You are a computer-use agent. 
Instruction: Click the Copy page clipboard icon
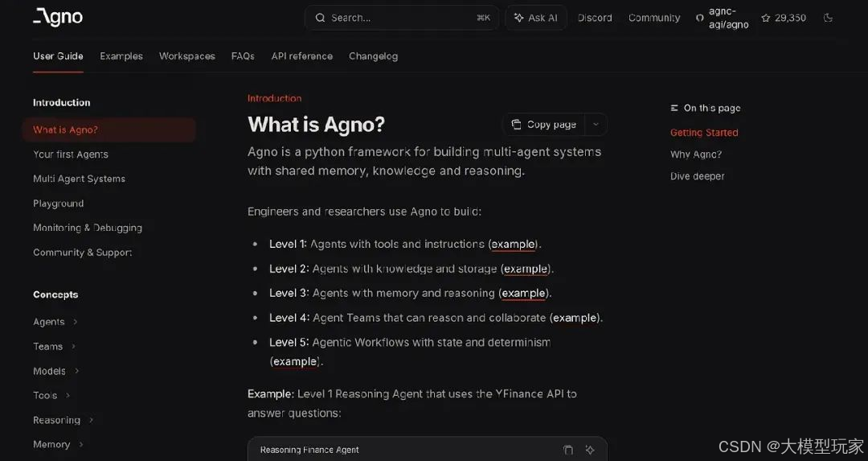click(x=516, y=124)
